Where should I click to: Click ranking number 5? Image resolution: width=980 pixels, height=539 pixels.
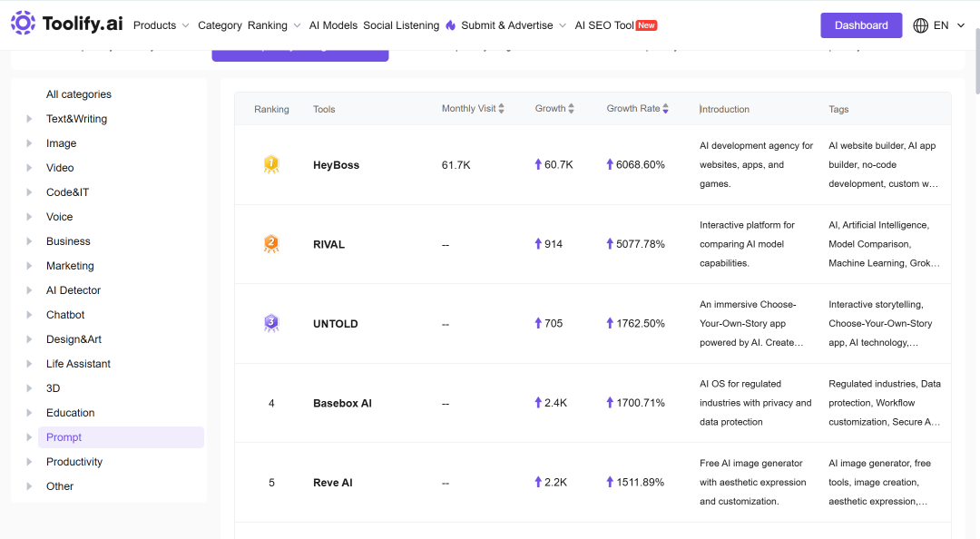point(271,483)
